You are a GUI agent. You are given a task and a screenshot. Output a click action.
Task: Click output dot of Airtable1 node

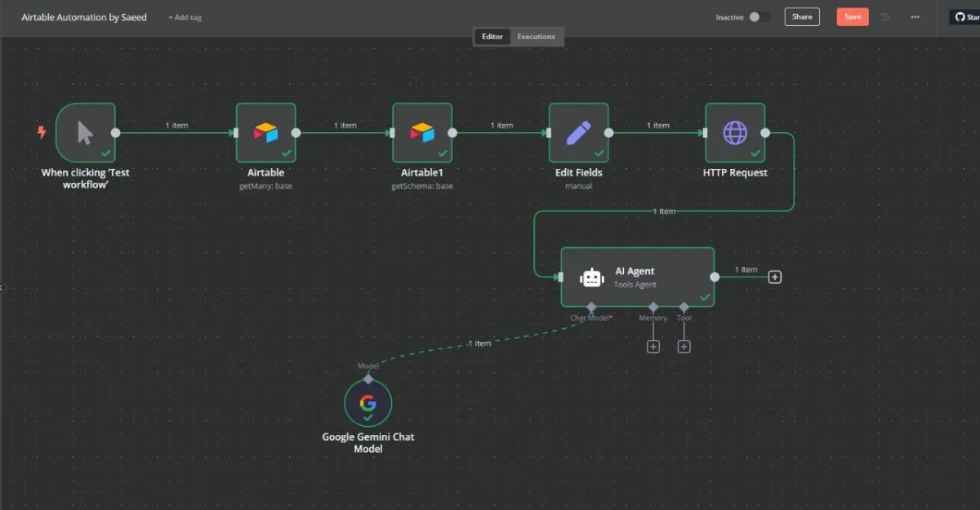pyautogui.click(x=452, y=132)
